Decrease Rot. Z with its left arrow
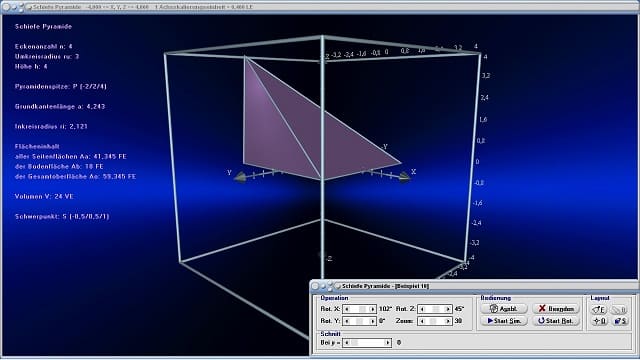Viewport: 640px width, 360px height. click(422, 309)
